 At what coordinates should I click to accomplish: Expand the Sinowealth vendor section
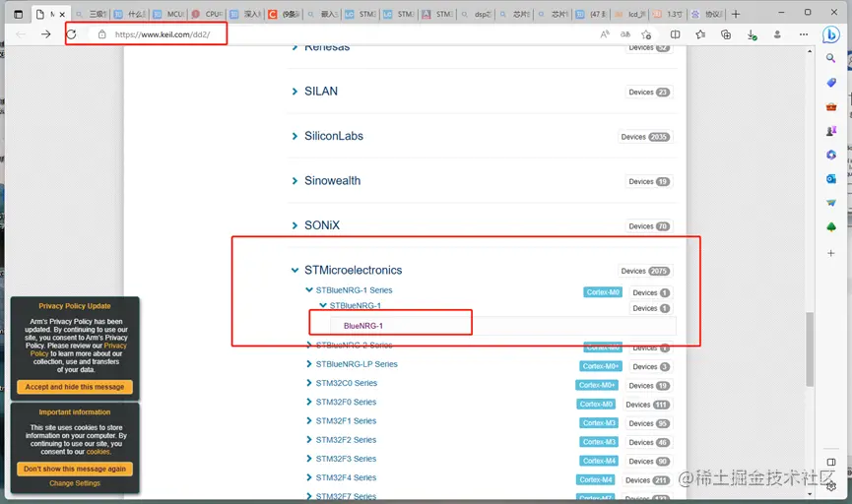coord(295,181)
